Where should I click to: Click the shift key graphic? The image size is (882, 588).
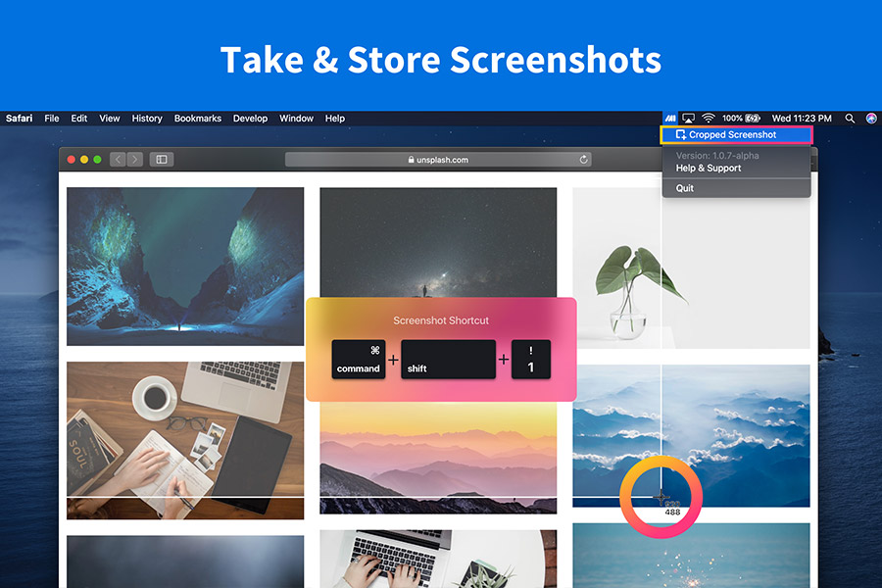(448, 359)
